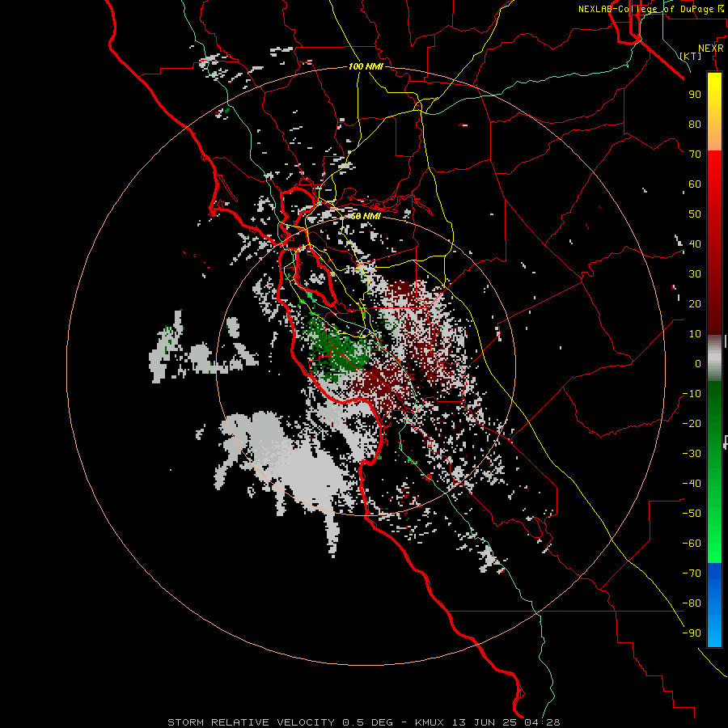Click the "STORM RELATIVE VELOCITY 0.5 DEG" caption
Screen dimensions: 728x728
(x=280, y=722)
